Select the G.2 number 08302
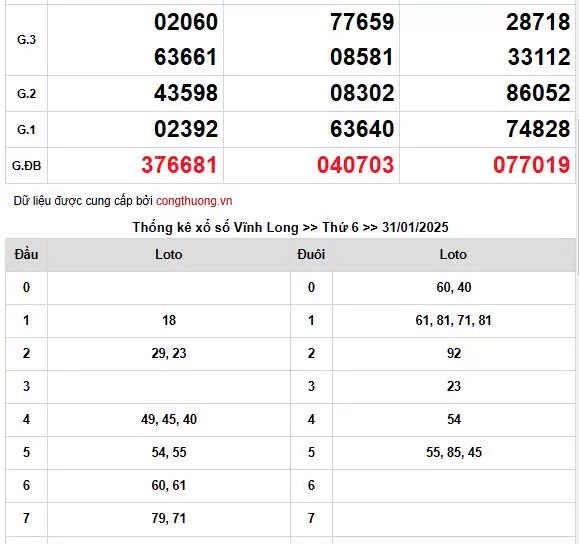 click(x=362, y=93)
